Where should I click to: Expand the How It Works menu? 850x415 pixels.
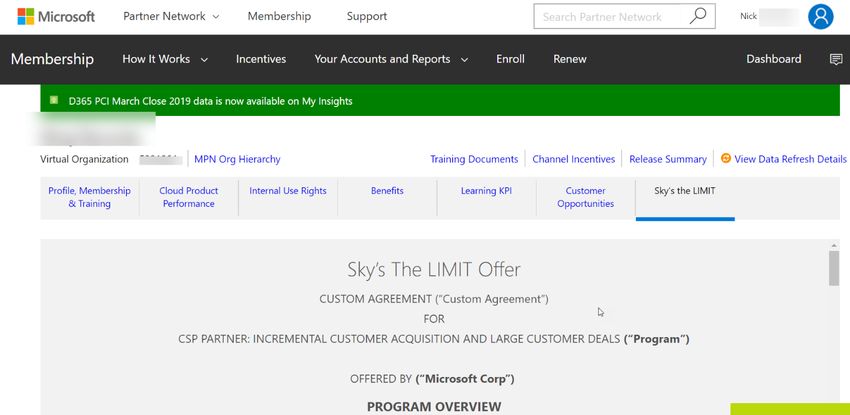click(x=165, y=59)
